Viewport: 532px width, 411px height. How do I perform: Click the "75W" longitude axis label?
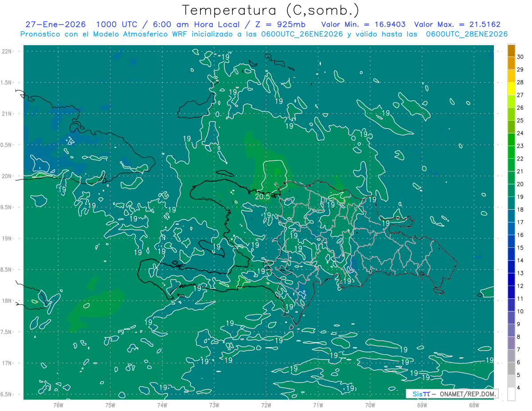click(110, 405)
